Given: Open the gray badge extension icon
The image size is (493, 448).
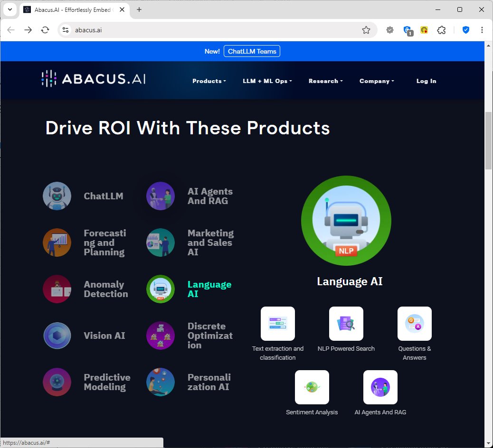Looking at the screenshot, I should click(390, 30).
